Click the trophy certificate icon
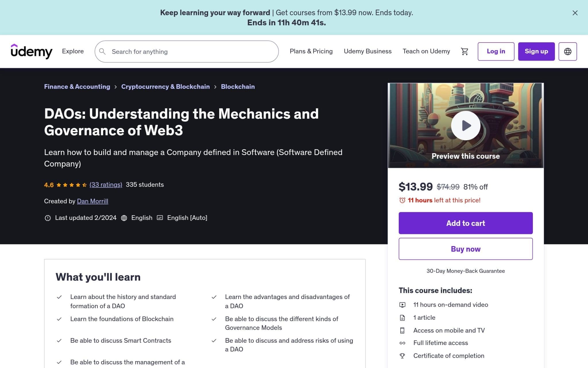588x368 pixels. coord(402,356)
